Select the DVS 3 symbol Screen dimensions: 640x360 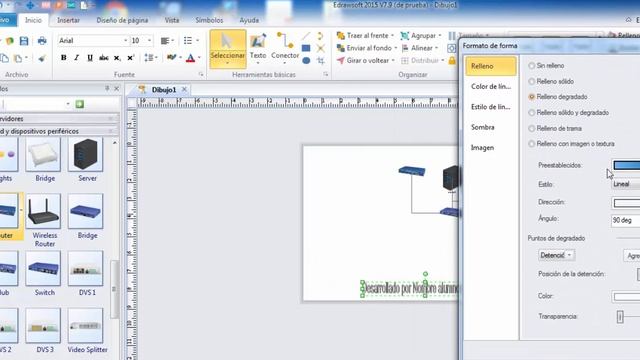click(44, 331)
